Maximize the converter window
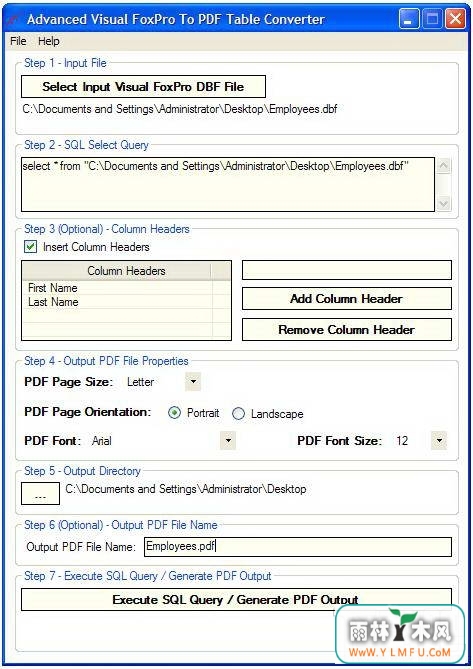 (x=432, y=19)
